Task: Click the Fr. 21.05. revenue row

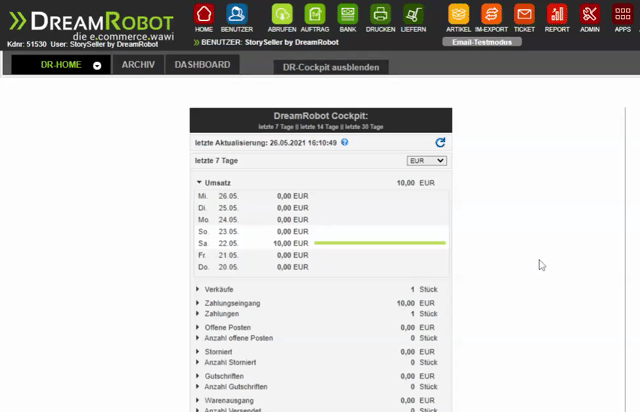Action: click(322, 255)
